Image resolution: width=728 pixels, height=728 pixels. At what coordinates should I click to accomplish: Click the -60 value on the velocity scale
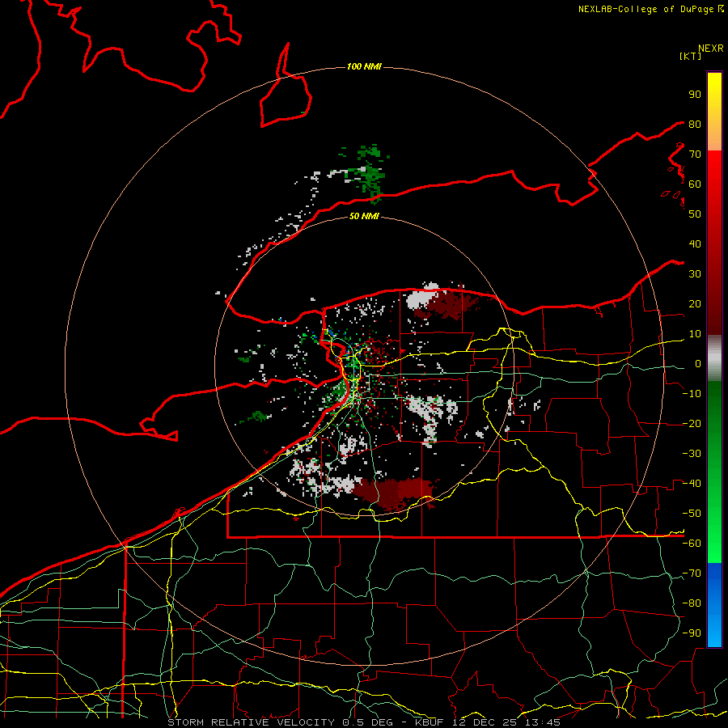coord(692,544)
